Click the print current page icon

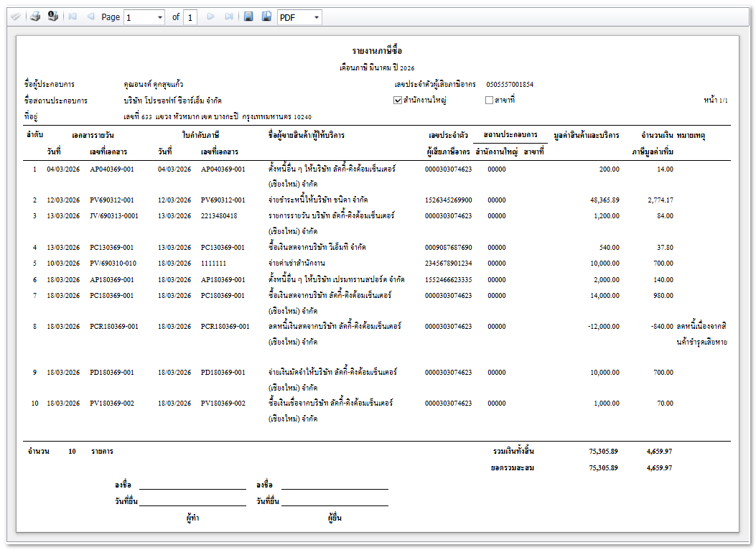(52, 17)
